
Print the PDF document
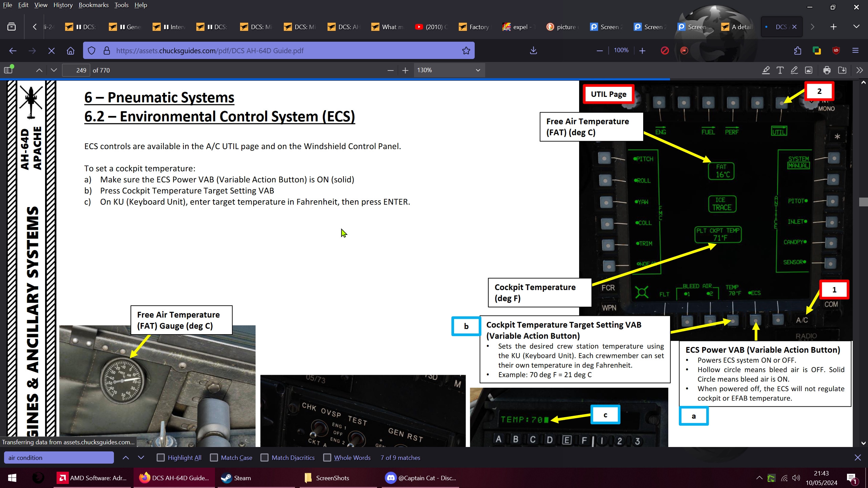tap(827, 70)
